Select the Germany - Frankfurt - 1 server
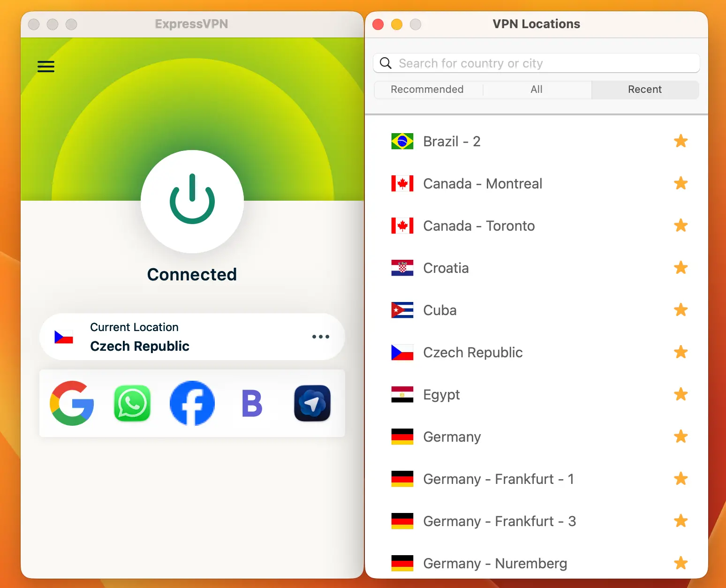Image resolution: width=726 pixels, height=588 pixels. pos(499,479)
